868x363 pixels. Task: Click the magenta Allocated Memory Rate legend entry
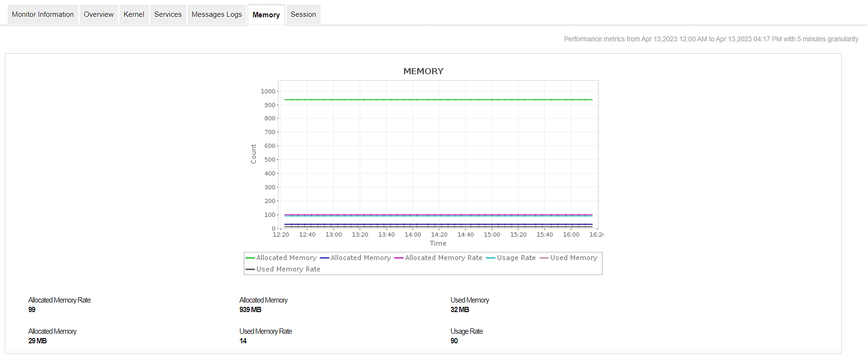click(439, 258)
